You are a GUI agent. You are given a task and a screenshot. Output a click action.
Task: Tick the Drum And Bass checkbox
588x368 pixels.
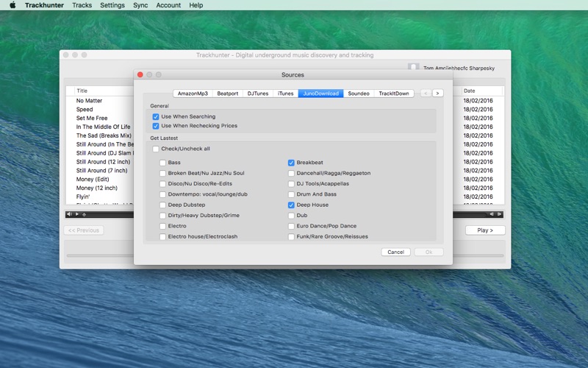click(x=291, y=194)
